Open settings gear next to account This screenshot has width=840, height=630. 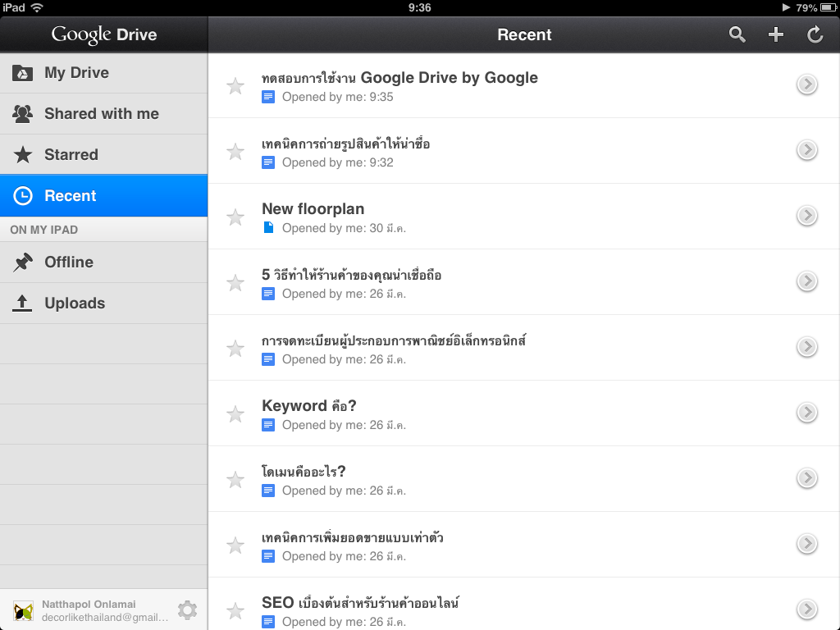click(188, 610)
